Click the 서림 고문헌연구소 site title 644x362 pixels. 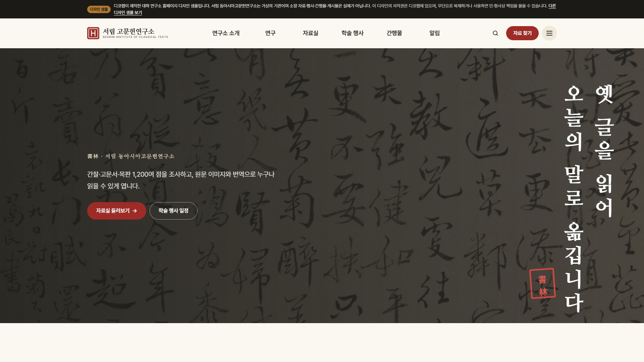tap(128, 32)
